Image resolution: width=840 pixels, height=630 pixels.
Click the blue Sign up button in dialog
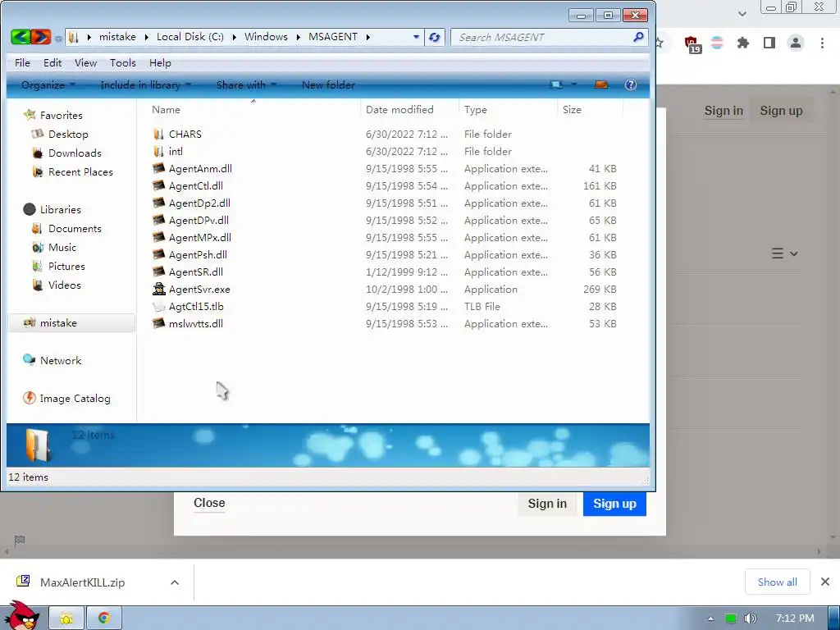coord(614,504)
